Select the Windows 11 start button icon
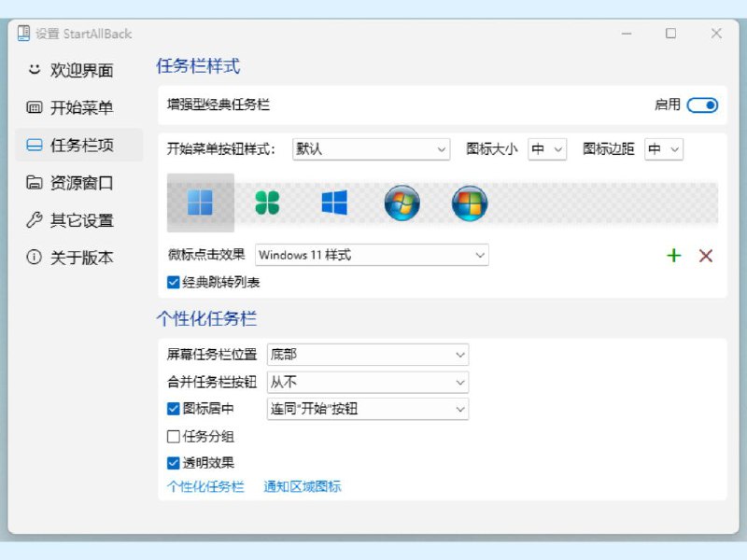The width and height of the screenshot is (747, 560). point(200,203)
